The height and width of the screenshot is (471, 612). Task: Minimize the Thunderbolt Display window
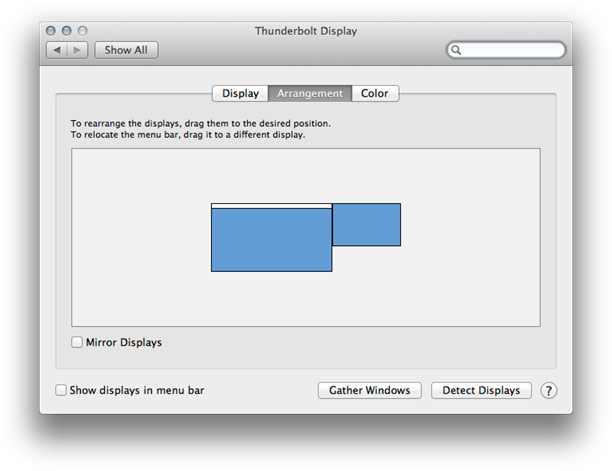tap(67, 30)
